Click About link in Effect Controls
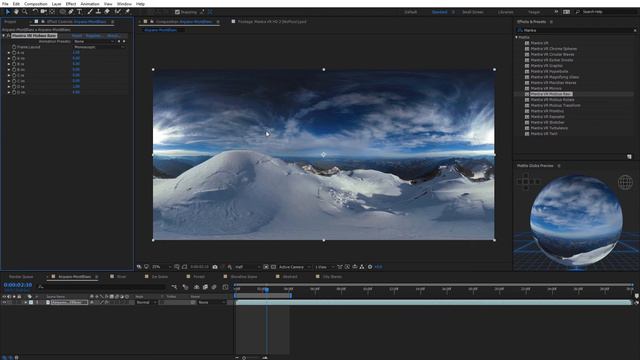 click(113, 36)
